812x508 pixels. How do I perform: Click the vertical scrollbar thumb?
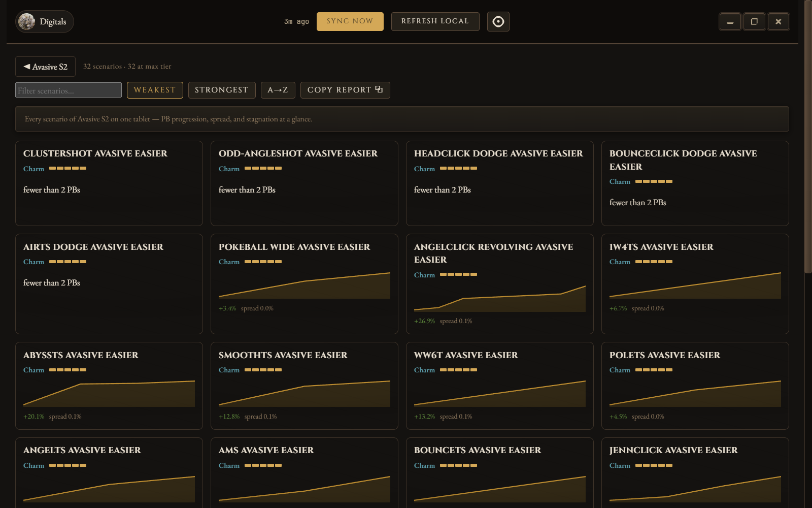coord(808,137)
